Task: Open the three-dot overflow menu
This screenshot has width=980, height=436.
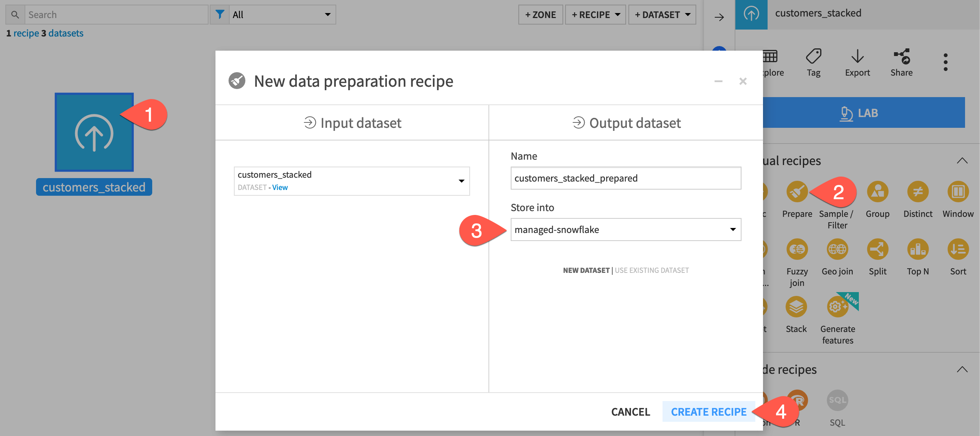Action: click(x=945, y=61)
